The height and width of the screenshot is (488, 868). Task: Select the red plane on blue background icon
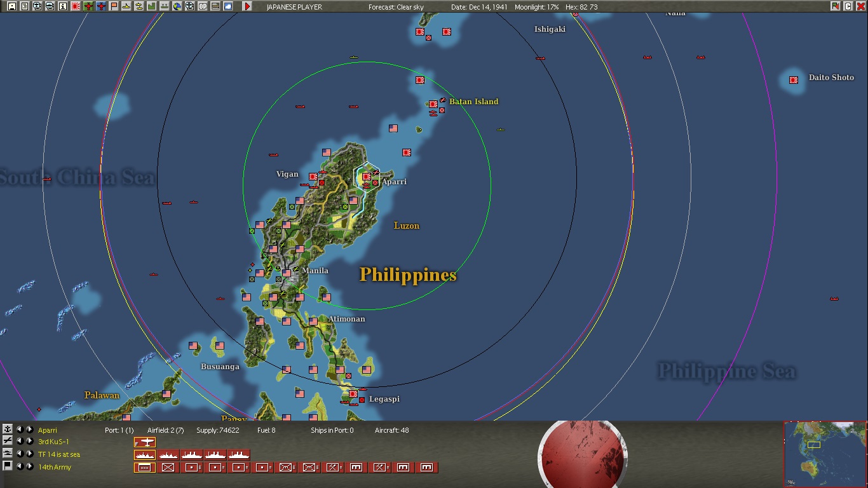coord(100,6)
